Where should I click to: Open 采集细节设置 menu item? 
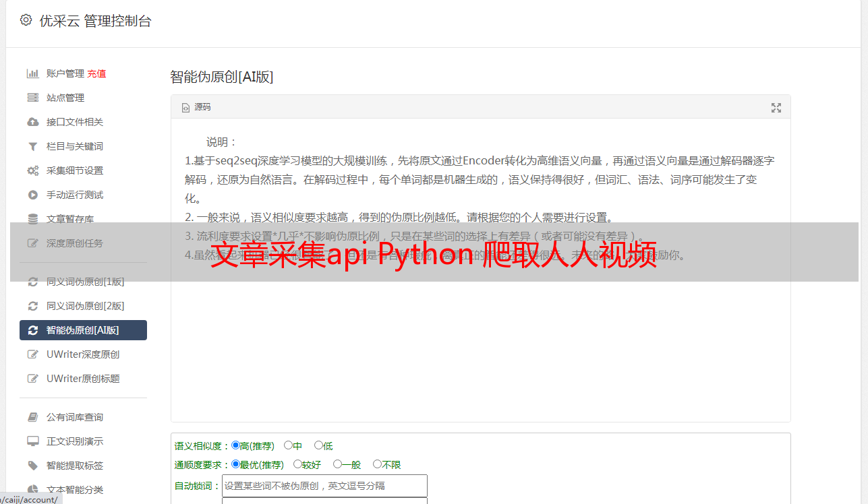[75, 170]
